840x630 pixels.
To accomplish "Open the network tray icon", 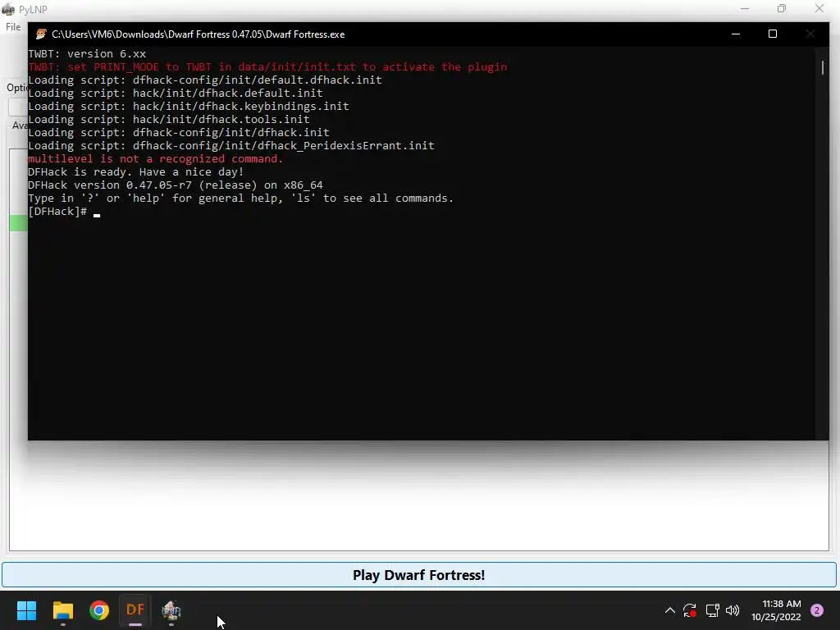I will coord(712,610).
